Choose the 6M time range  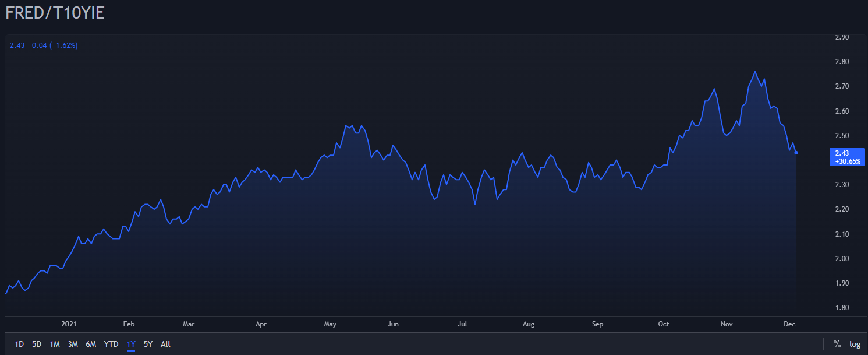tap(91, 344)
